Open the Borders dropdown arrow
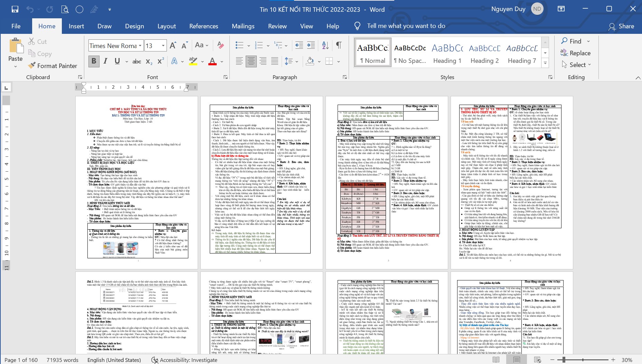The width and height of the screenshot is (642, 364). [x=338, y=61]
